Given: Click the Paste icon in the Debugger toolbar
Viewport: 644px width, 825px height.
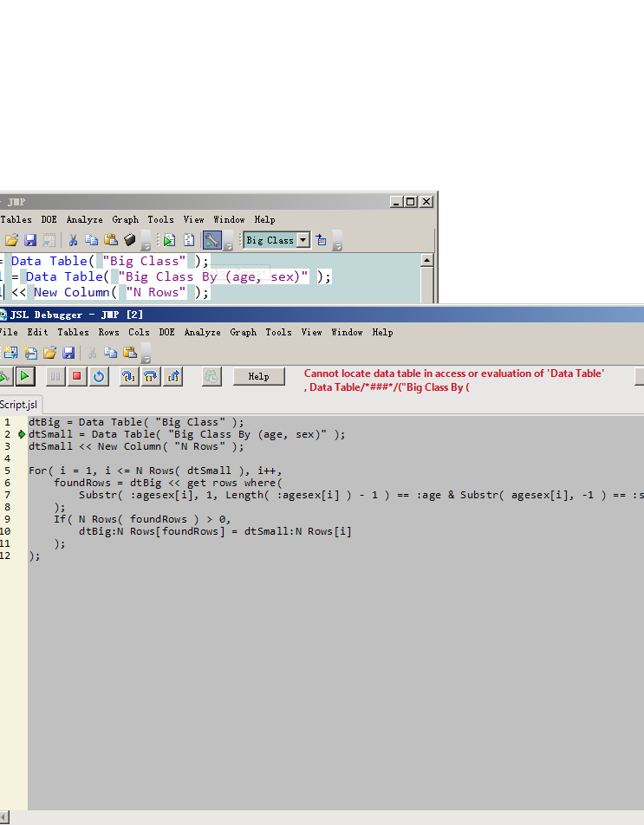Looking at the screenshot, I should tap(129, 353).
